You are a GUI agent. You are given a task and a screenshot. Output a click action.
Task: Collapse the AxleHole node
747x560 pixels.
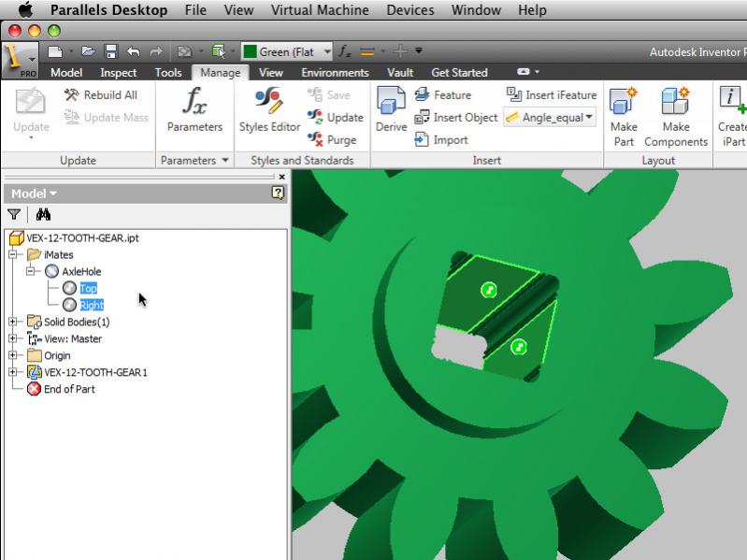tap(31, 271)
